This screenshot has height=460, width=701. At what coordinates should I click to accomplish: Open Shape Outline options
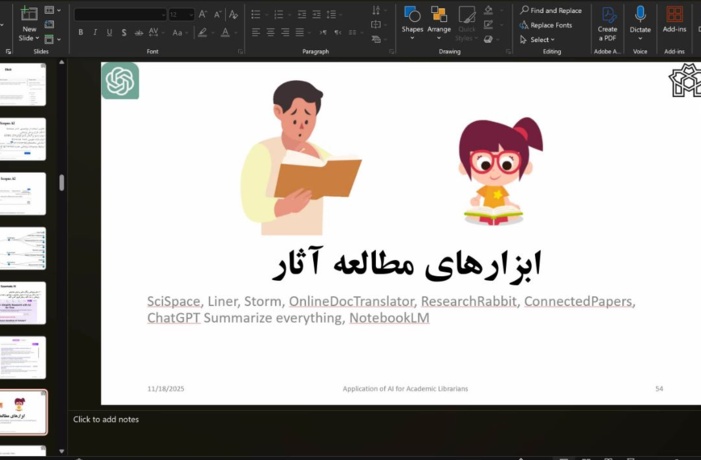pyautogui.click(x=490, y=25)
